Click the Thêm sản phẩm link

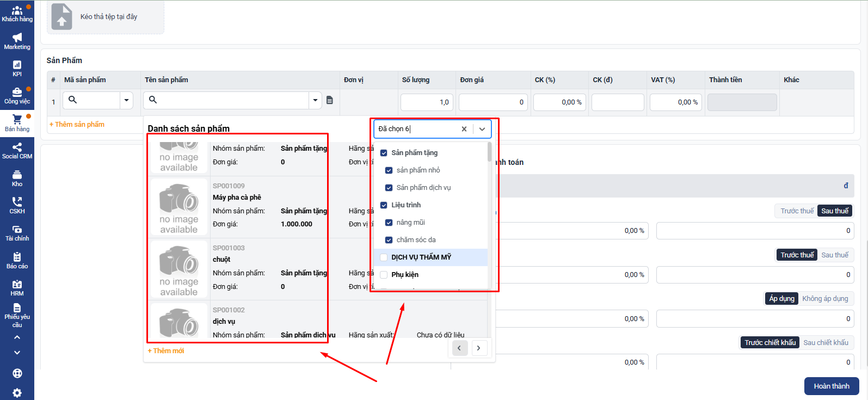coord(77,125)
